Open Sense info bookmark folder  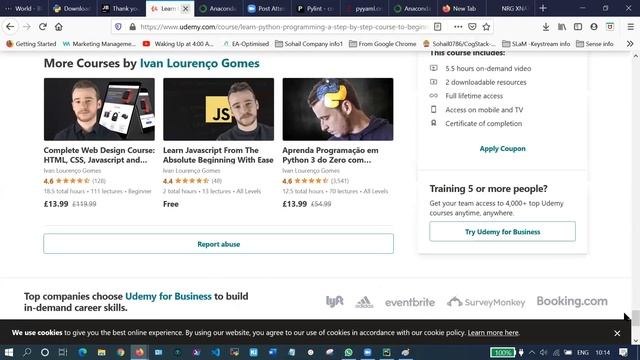(594, 44)
